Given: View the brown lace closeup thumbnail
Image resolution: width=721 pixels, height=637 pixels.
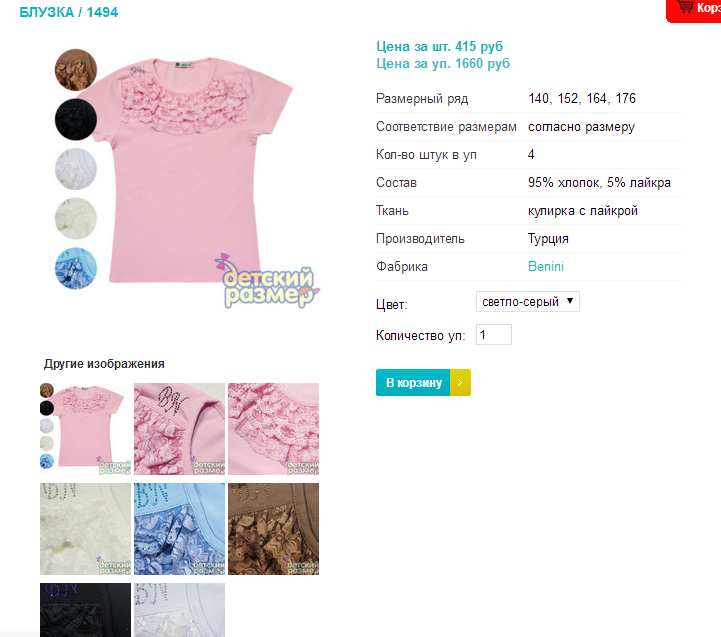Looking at the screenshot, I should click(x=274, y=529).
